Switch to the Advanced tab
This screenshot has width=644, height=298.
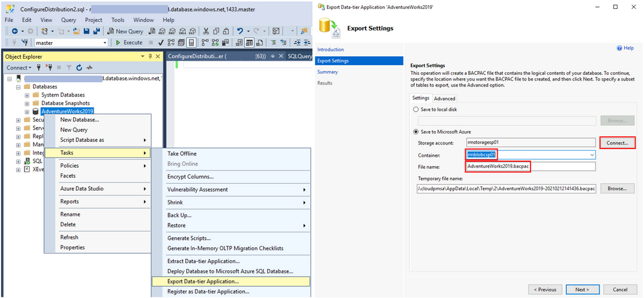point(444,99)
